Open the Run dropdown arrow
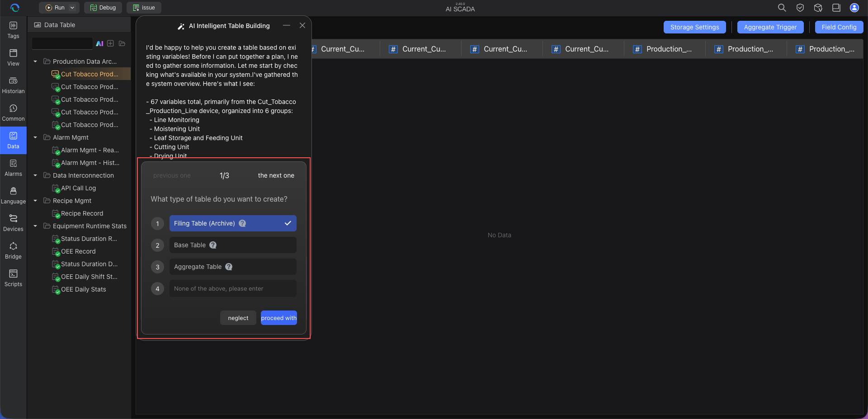This screenshot has width=868, height=419. click(x=72, y=8)
